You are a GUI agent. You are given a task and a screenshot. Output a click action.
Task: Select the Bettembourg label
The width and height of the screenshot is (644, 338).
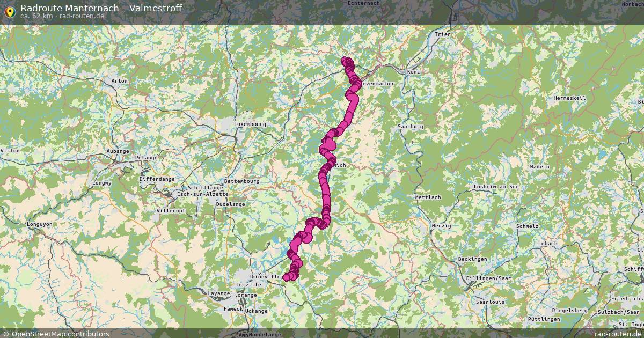point(241,181)
